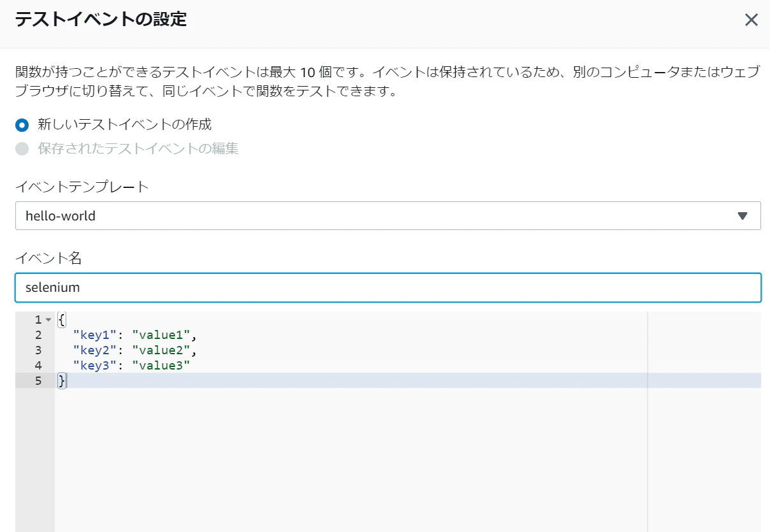The height and width of the screenshot is (532, 770).
Task: Select the 保存されたテストイベントの編集 radio button
Action: pos(22,149)
